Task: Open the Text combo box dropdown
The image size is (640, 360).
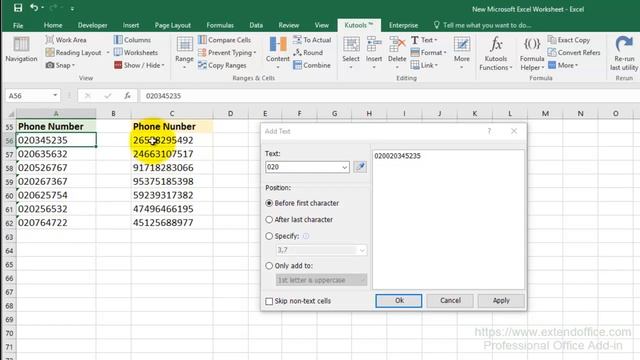Action: [344, 167]
